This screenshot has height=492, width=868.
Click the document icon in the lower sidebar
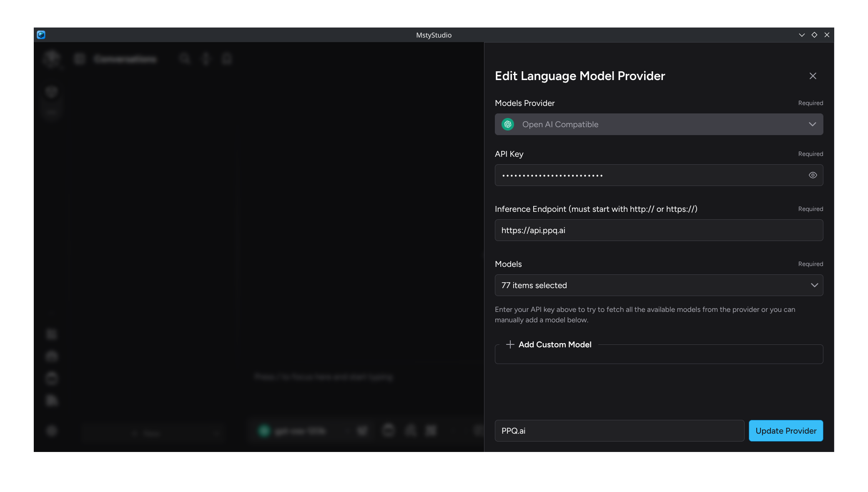pyautogui.click(x=51, y=400)
